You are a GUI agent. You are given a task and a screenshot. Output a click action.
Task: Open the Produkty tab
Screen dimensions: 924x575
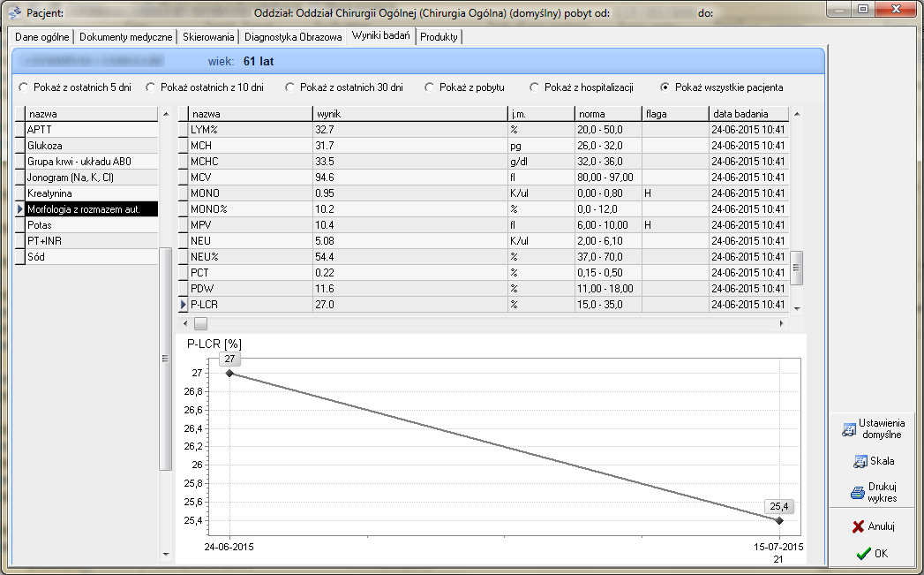point(439,36)
